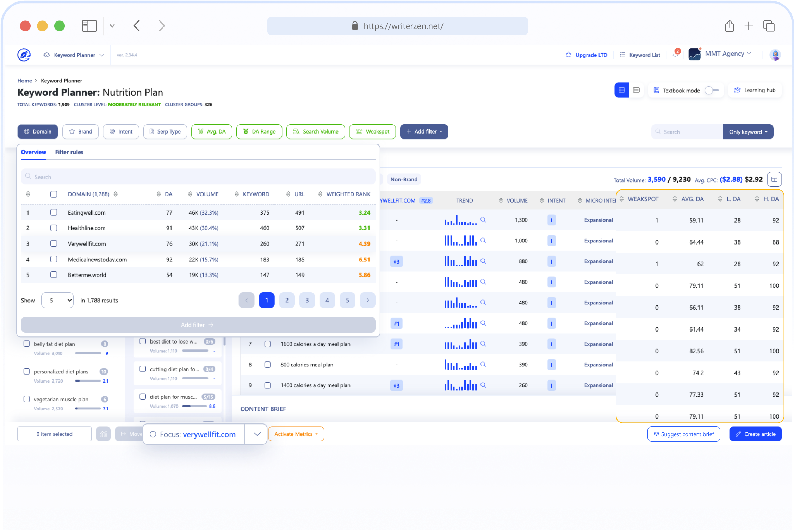
Task: Open the Show results count dropdown
Action: tap(57, 300)
